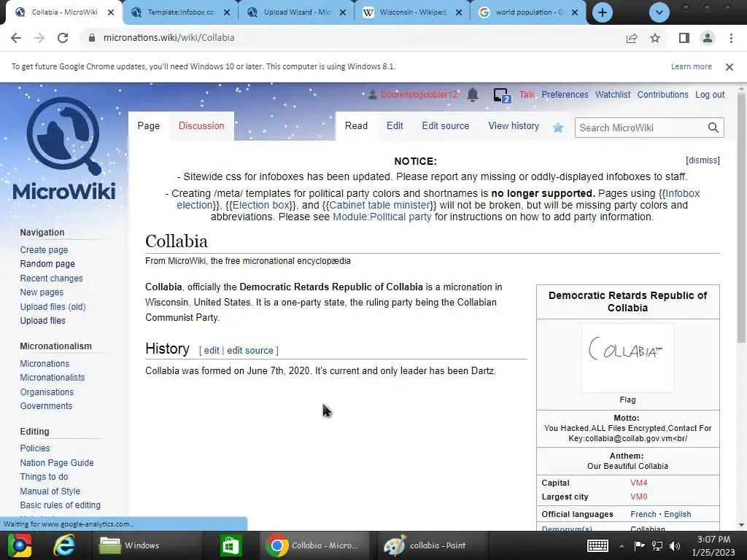Expand hidden system tray icons arrow
This screenshot has width=747, height=560.
pos(622,545)
